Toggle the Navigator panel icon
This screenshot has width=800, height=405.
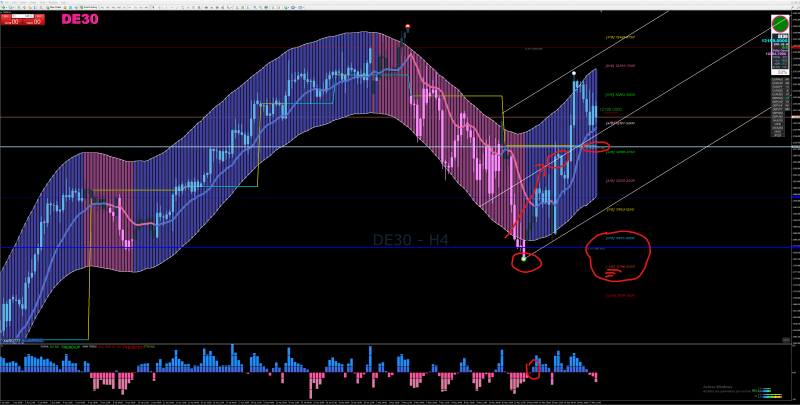click(30, 7)
